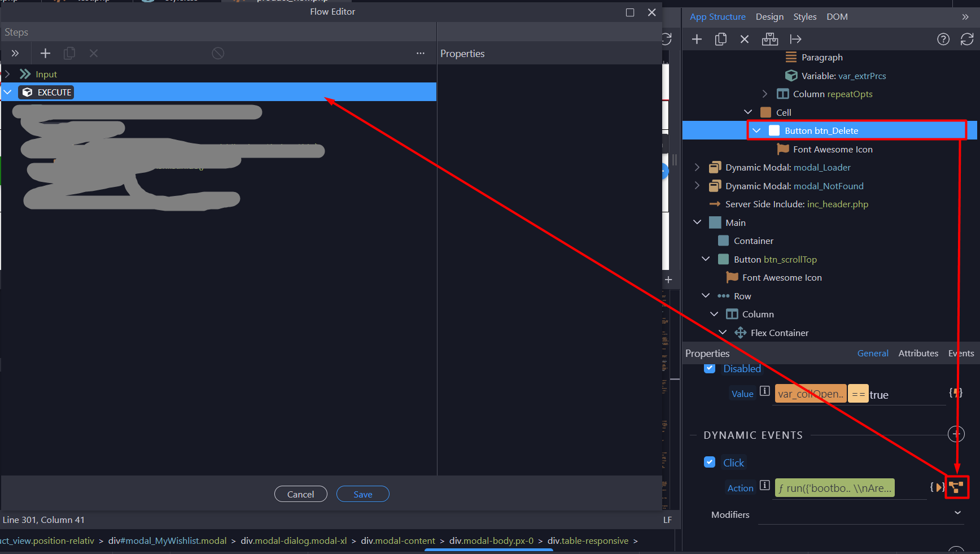Click the refresh icon in App Structure toolbar
The height and width of the screenshot is (554, 980).
[966, 39]
